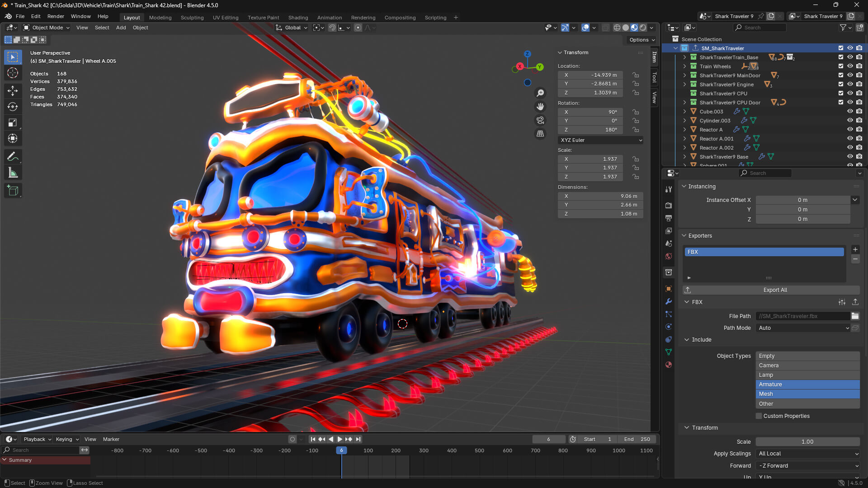Viewport: 868px width, 488px height.
Task: Select the Rotate tool
Action: pyautogui.click(x=13, y=107)
